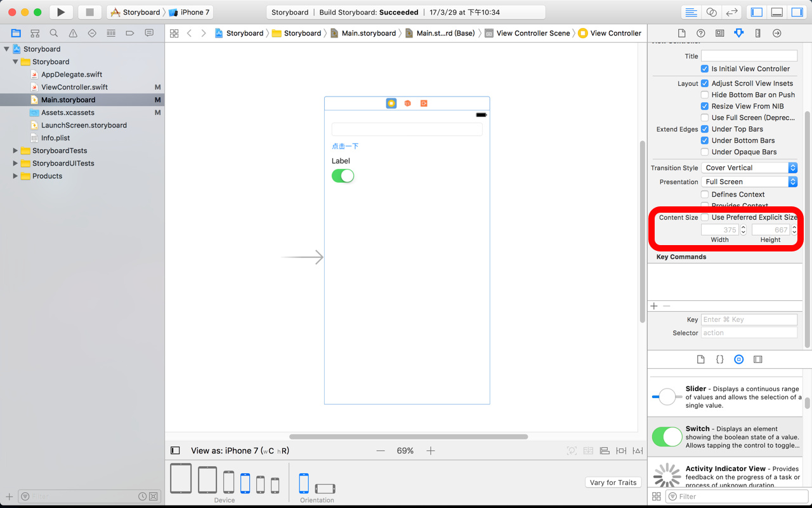Show the File Template library
812x508 pixels.
coord(700,359)
